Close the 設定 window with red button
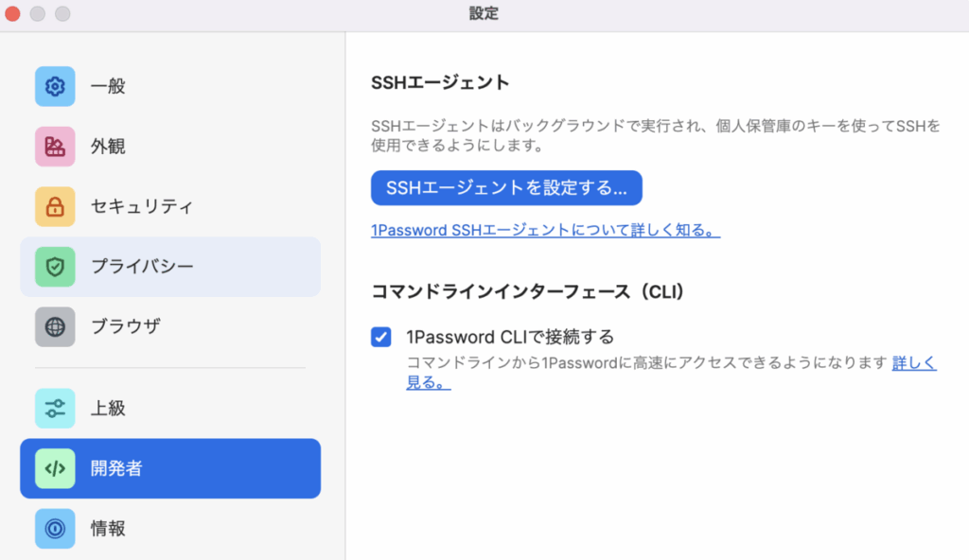This screenshot has width=969, height=560. pyautogui.click(x=12, y=13)
